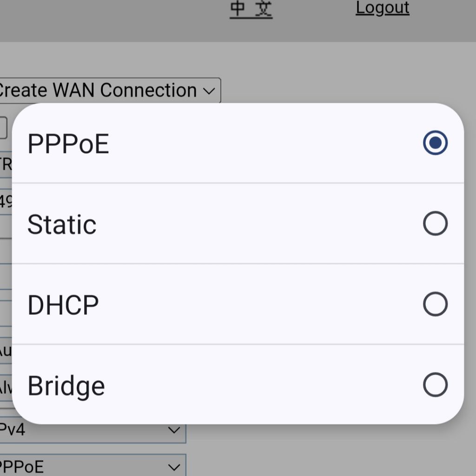This screenshot has height=476, width=476.
Task: Select the Bridge radio button
Action: [435, 385]
